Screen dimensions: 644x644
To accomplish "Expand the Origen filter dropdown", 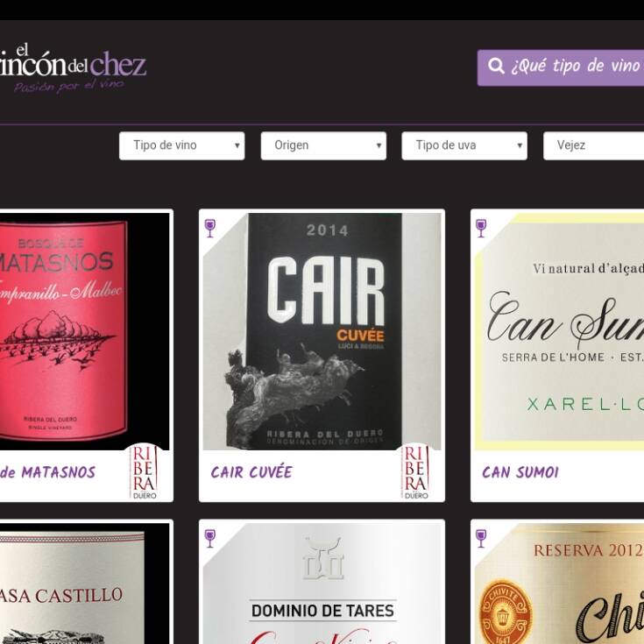I will (323, 145).
